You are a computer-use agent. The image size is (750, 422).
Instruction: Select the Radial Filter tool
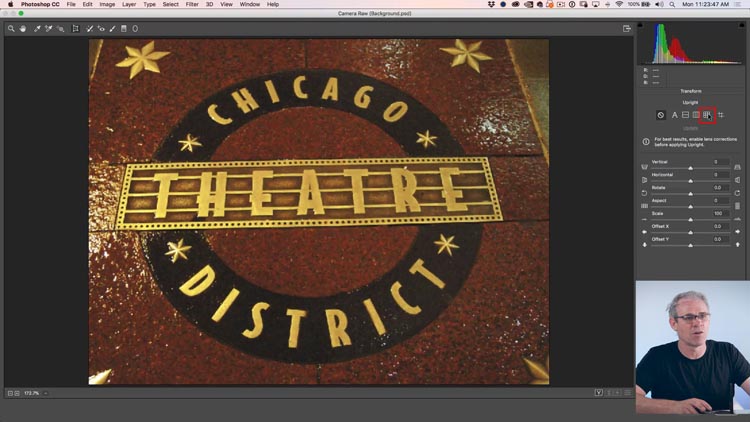(x=135, y=29)
